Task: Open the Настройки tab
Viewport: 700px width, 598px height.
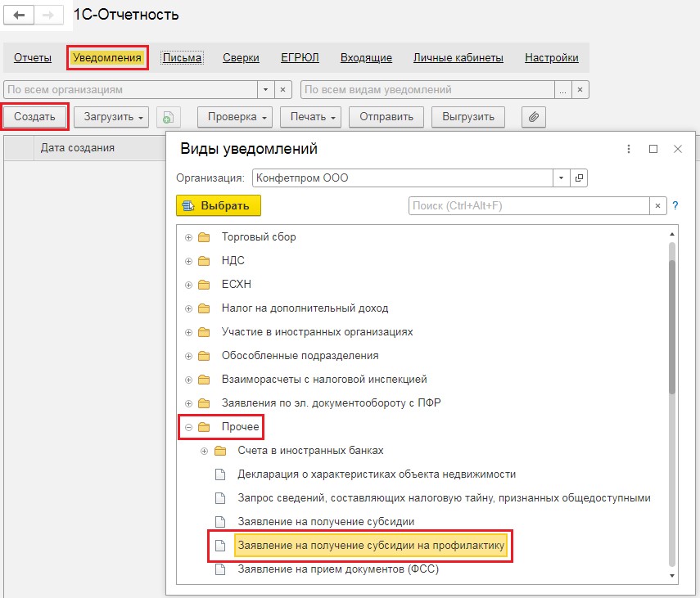Action: tap(551, 57)
